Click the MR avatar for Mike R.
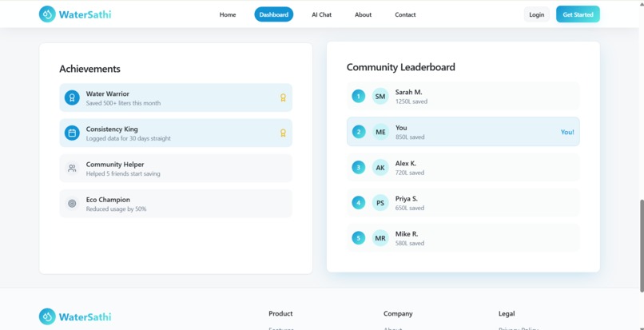This screenshot has height=330, width=644. [x=380, y=238]
